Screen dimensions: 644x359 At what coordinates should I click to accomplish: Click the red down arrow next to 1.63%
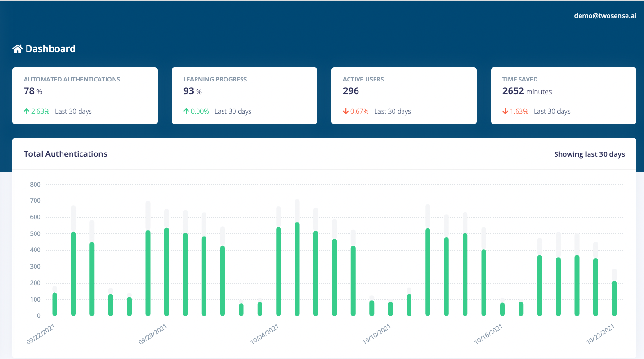tap(505, 111)
